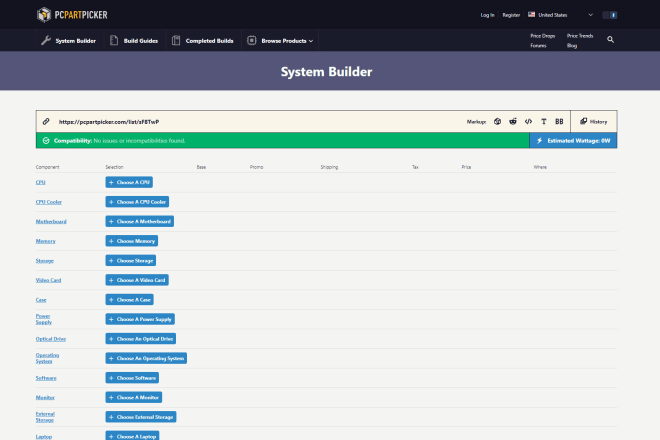Open the Power Supply component link

tap(44, 319)
